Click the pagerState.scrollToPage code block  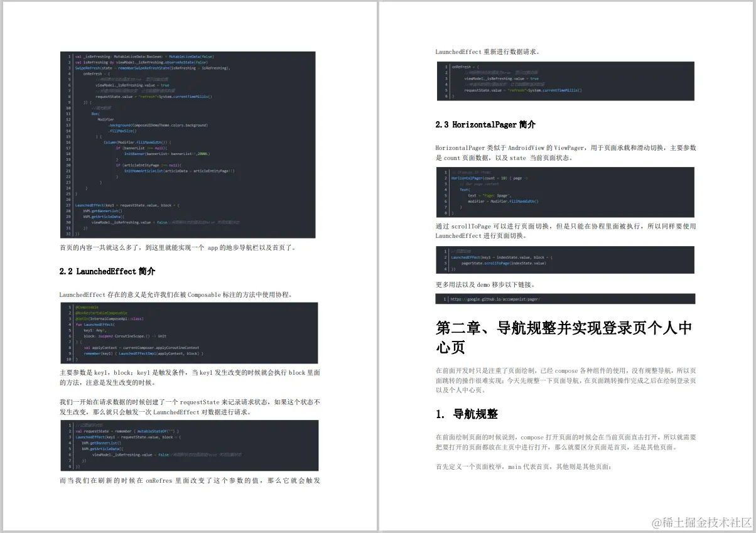tap(565, 260)
